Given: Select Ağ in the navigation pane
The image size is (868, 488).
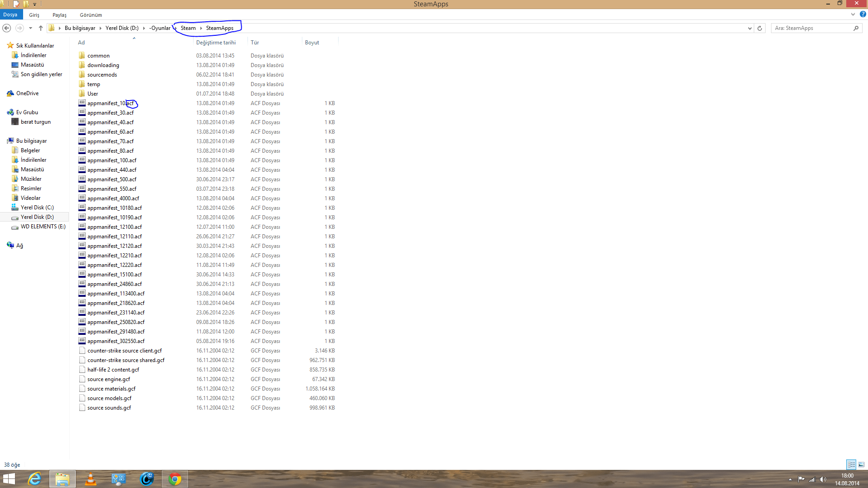Looking at the screenshot, I should point(19,246).
